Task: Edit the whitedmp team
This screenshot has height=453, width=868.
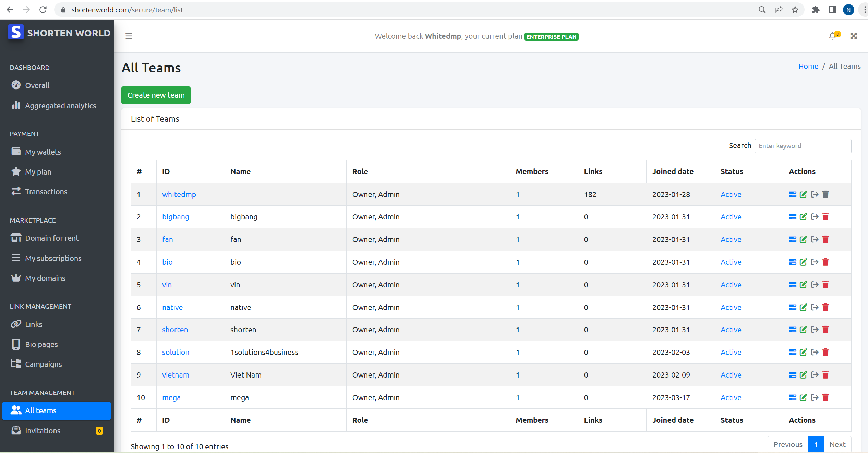Action: [x=803, y=194]
